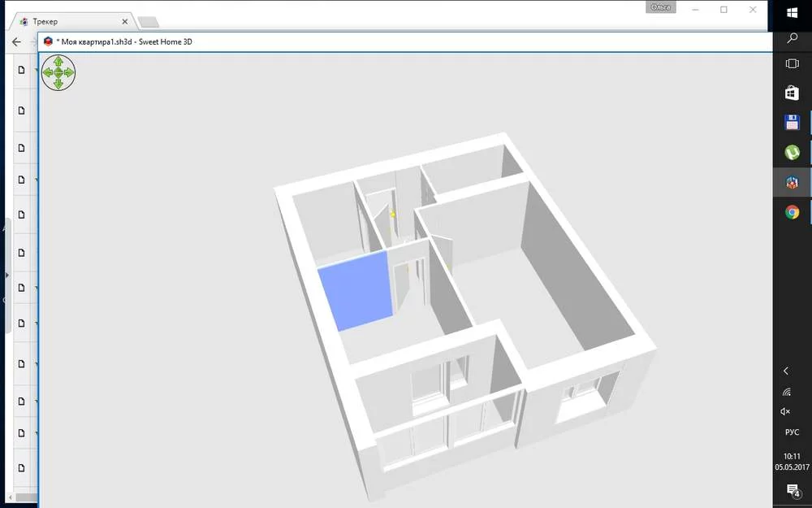Switch to Sweet Home 3D taskbar icon
This screenshot has width=812, height=508.
coord(792,182)
